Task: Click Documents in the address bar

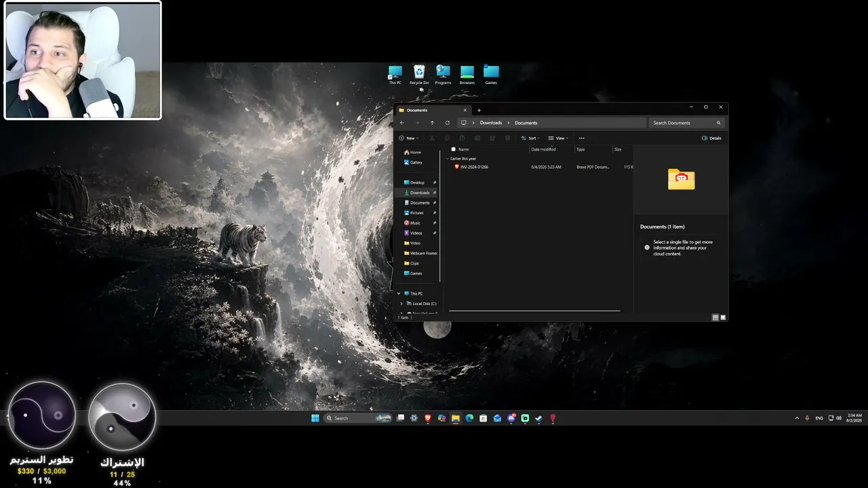Action: pos(526,123)
